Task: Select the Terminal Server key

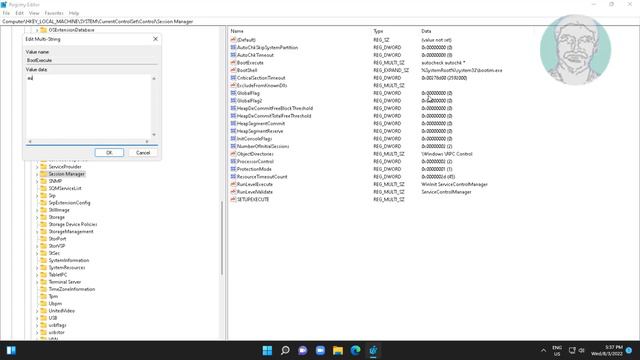Action: [64, 282]
